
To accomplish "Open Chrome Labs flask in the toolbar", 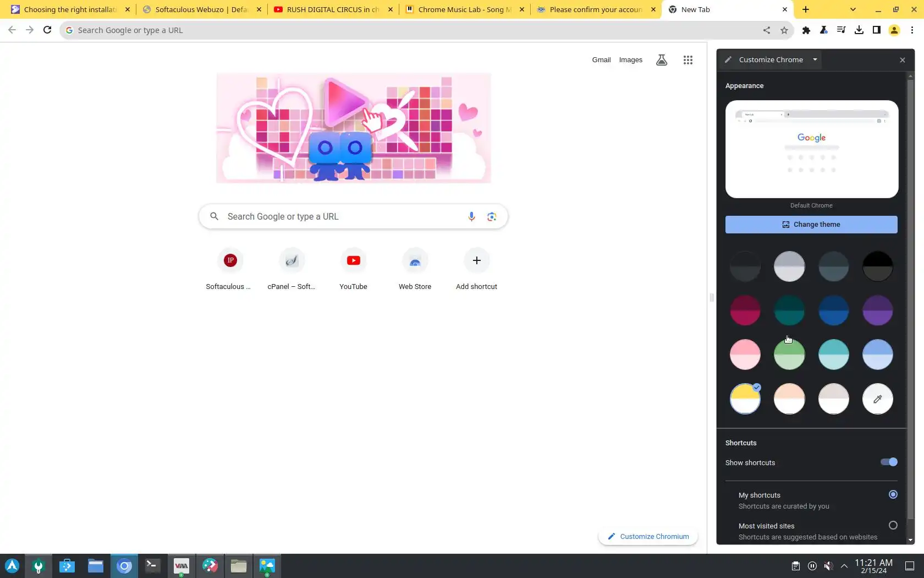I will coord(824,30).
